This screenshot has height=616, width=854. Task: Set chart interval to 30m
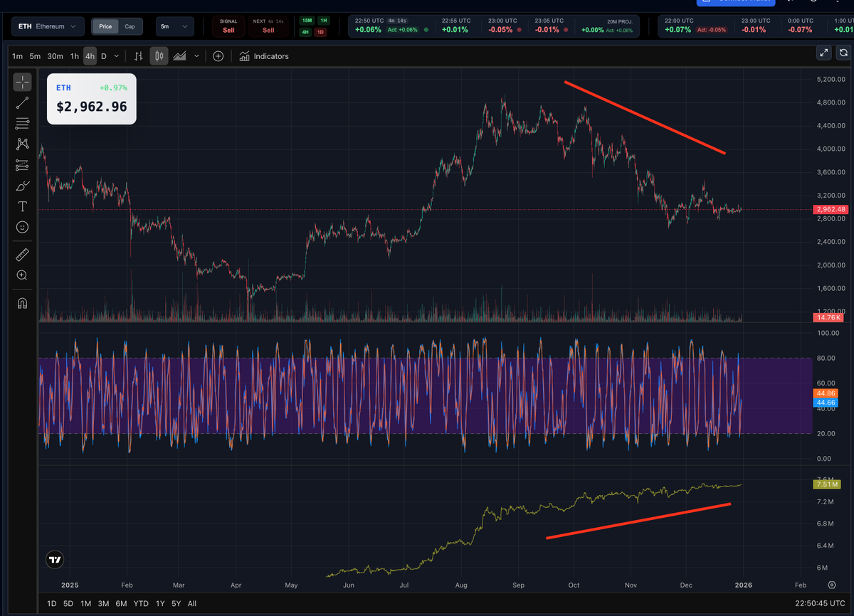click(x=56, y=56)
